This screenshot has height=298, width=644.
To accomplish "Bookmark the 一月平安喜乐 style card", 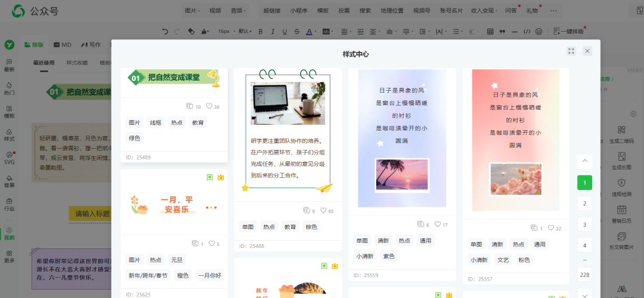I will 210,177.
